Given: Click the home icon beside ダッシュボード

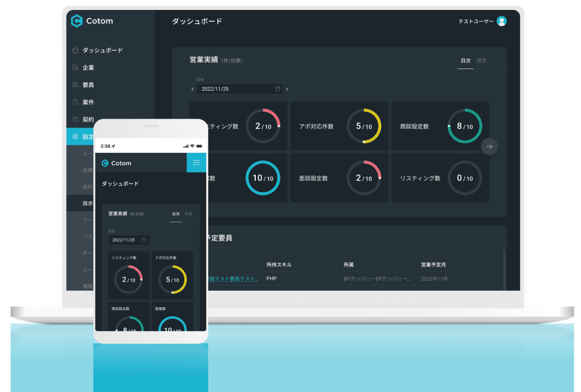Looking at the screenshot, I should 75,50.
